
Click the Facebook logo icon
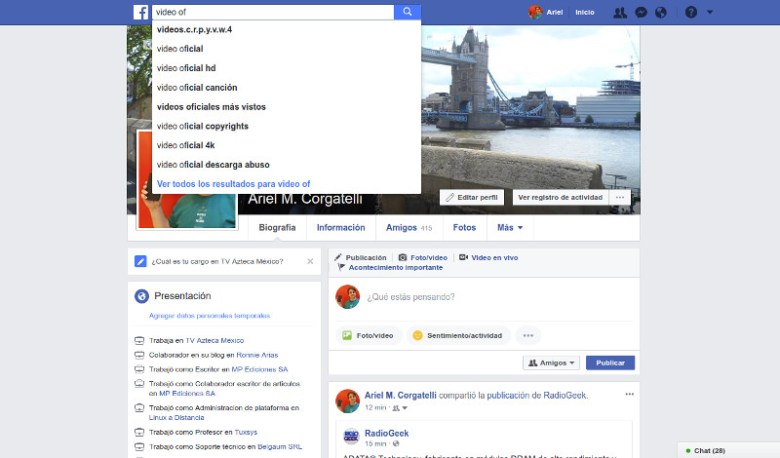point(141,12)
